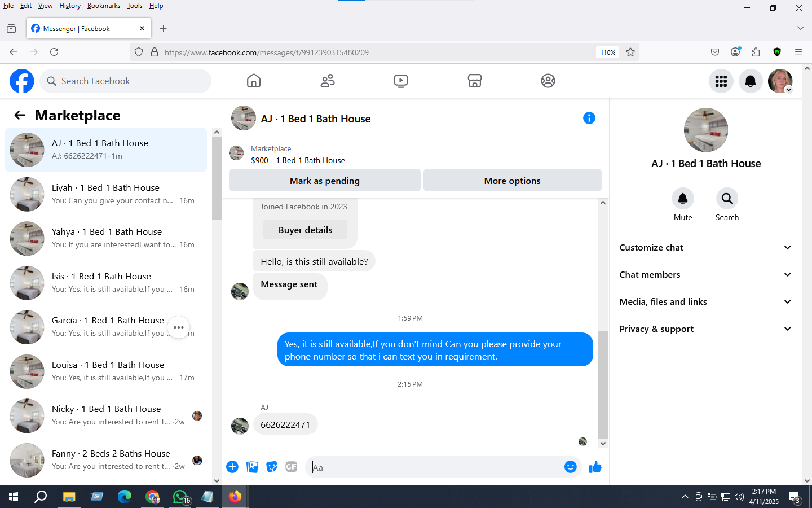Image resolution: width=812 pixels, height=508 pixels.
Task: Open account profile picture menu
Action: (780, 81)
